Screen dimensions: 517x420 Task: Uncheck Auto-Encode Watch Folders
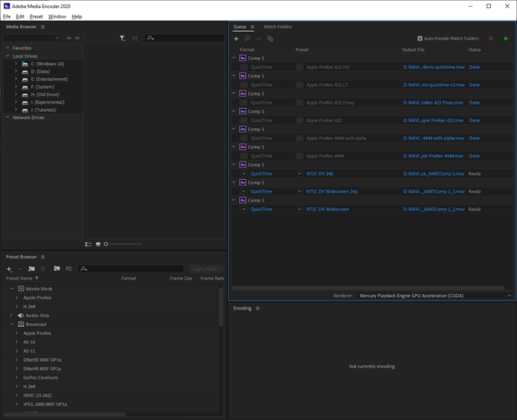coord(420,39)
